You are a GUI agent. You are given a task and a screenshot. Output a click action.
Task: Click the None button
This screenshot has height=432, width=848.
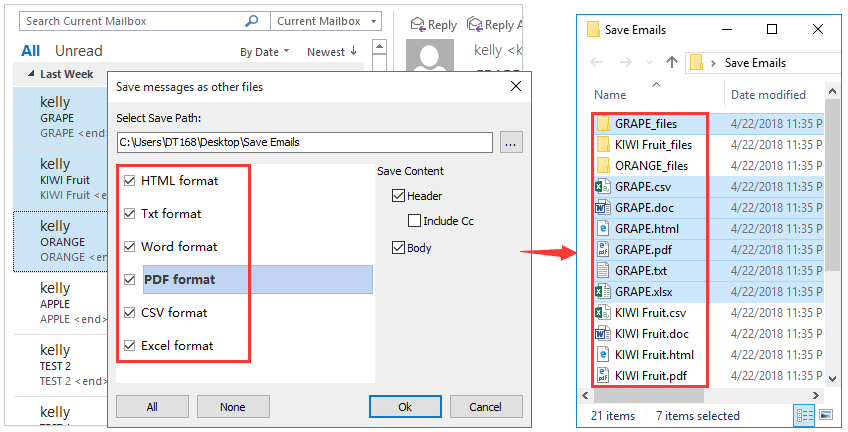pyautogui.click(x=233, y=407)
